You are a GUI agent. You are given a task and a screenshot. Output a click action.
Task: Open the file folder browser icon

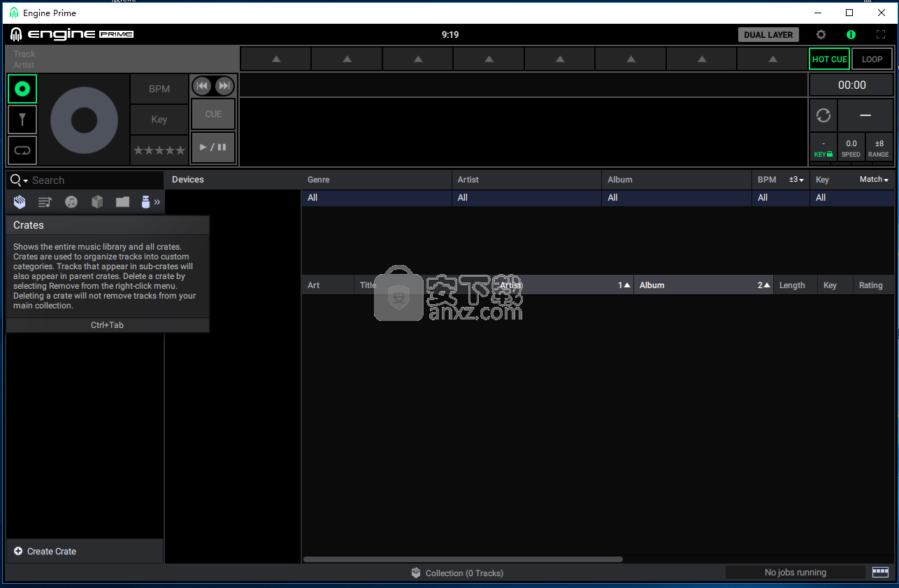coord(122,202)
